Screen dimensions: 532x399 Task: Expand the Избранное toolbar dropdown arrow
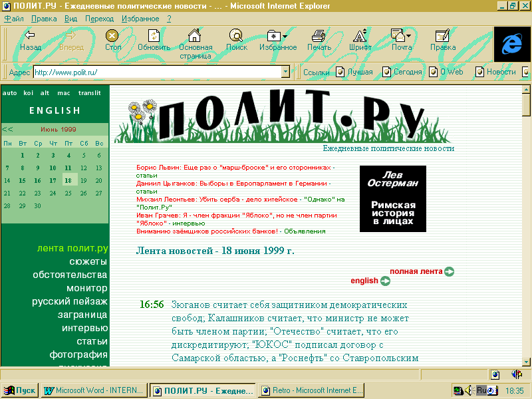(x=285, y=37)
